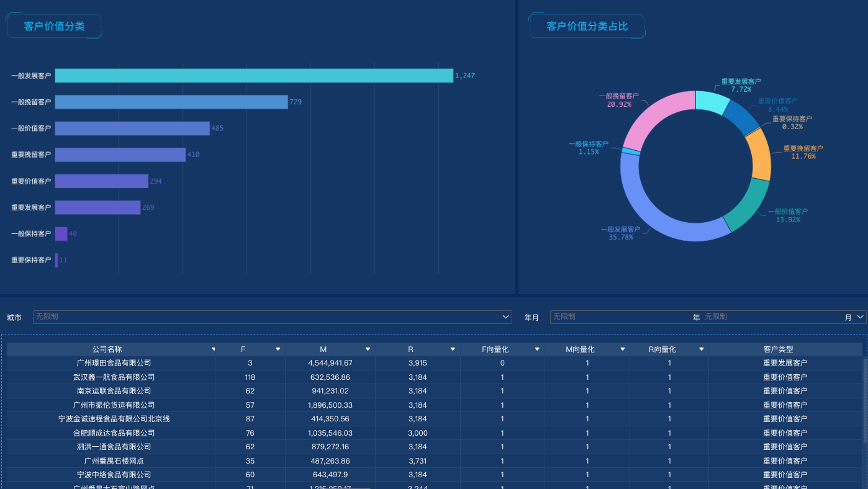Click the 客户价值分类占比 chart title
The height and width of the screenshot is (489, 868).
[587, 26]
